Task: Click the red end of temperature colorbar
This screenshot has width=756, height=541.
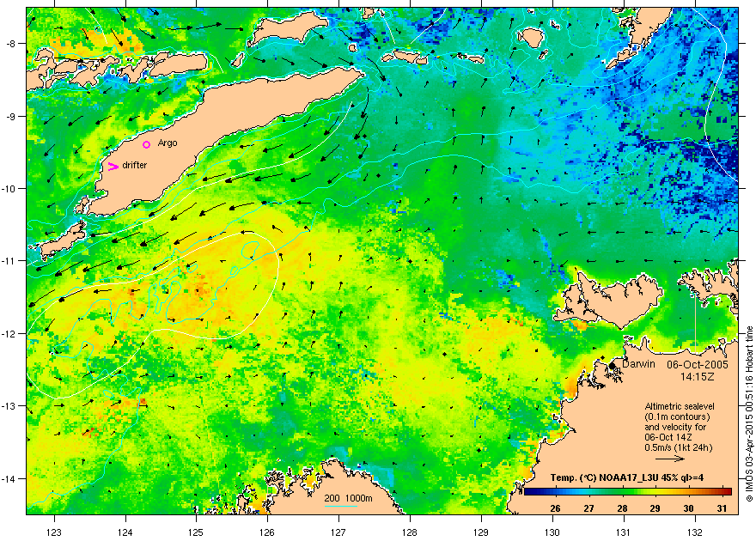Action: click(727, 491)
